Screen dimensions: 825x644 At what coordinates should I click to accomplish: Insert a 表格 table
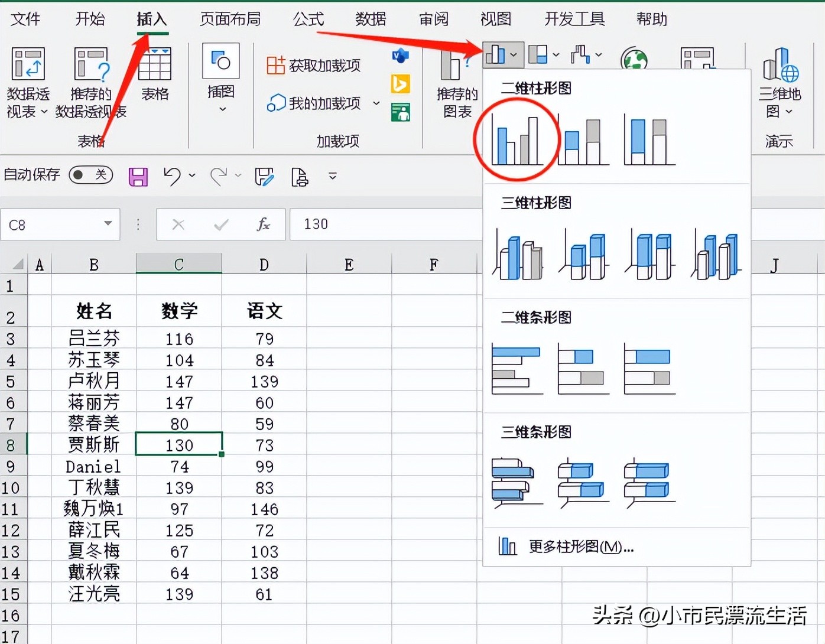155,74
